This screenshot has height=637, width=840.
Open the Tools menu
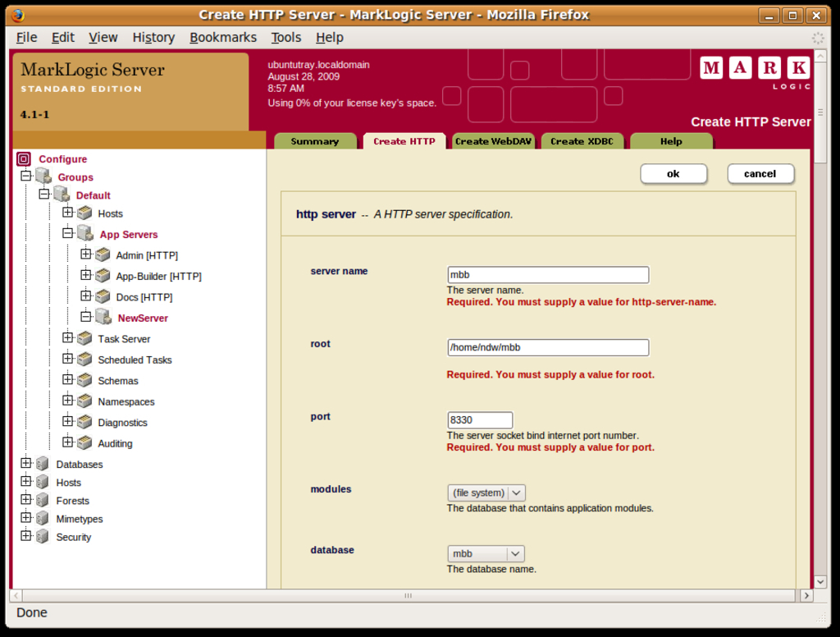coord(286,38)
